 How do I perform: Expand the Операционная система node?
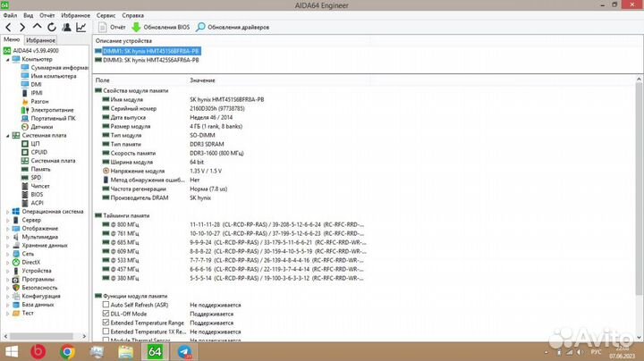pyautogui.click(x=7, y=212)
